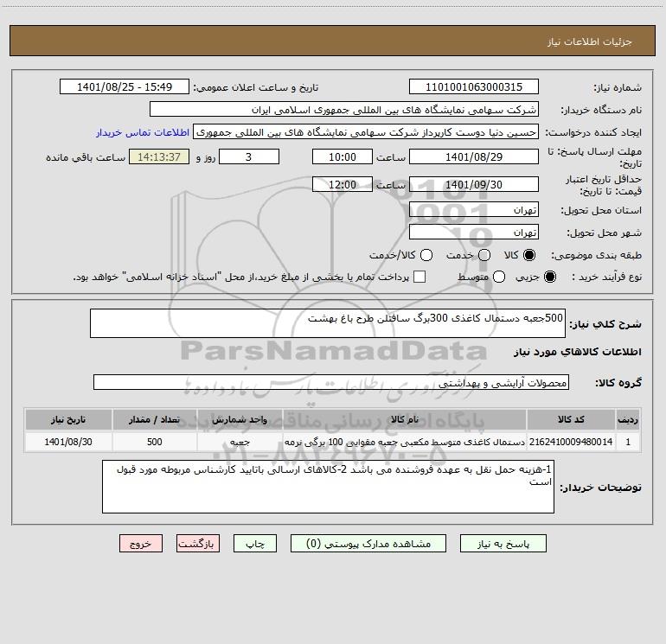Click the goods group field محصولات آرایشی و بهداشتی
666x644 pixels.
(x=331, y=382)
